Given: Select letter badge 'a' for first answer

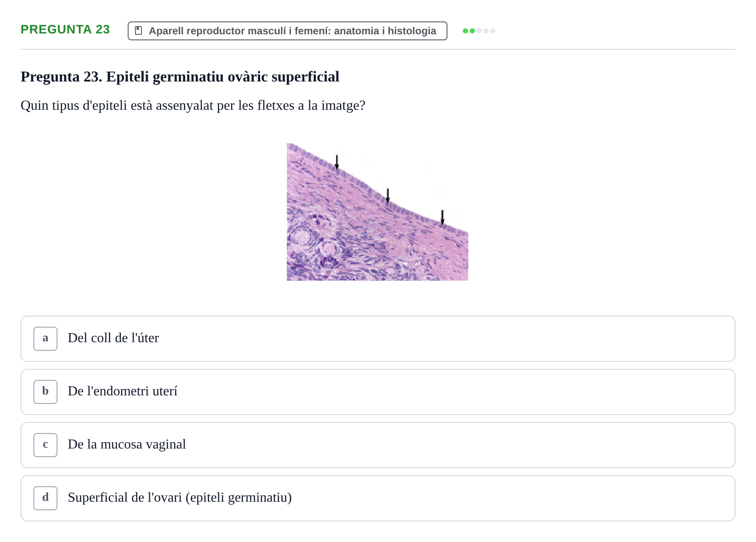Looking at the screenshot, I should [45, 339].
